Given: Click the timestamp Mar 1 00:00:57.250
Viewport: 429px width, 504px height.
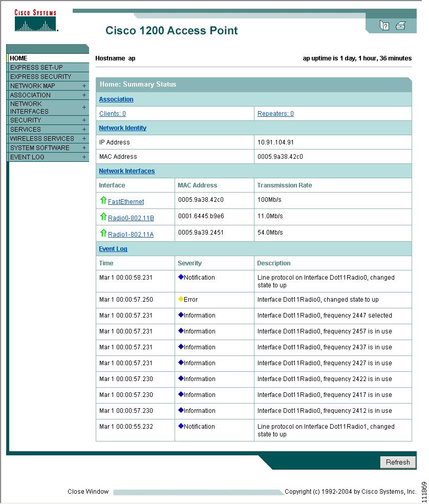Looking at the screenshot, I should point(126,300).
